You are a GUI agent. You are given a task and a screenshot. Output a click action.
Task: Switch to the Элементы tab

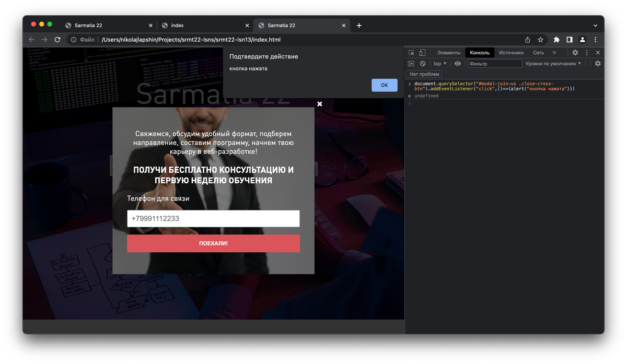coord(449,53)
